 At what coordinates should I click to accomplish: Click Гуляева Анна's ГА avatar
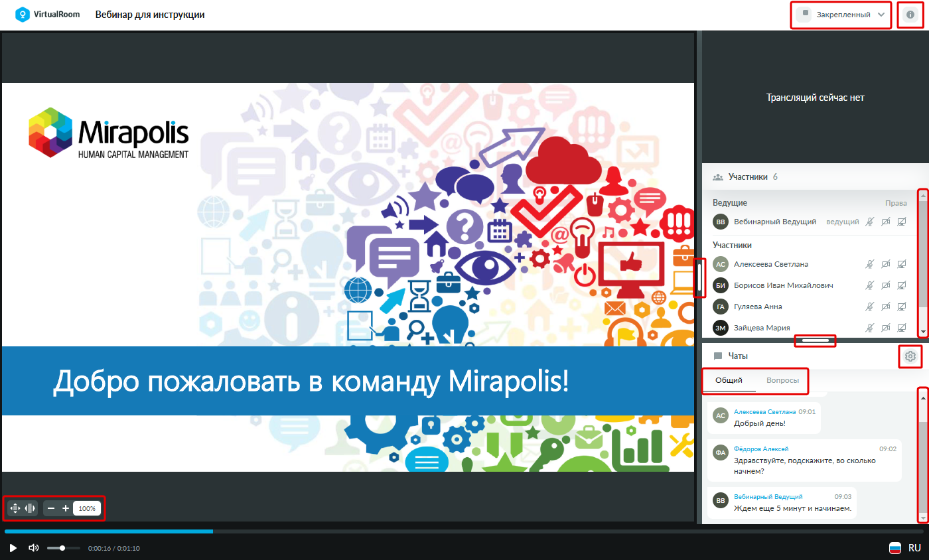pyautogui.click(x=721, y=307)
